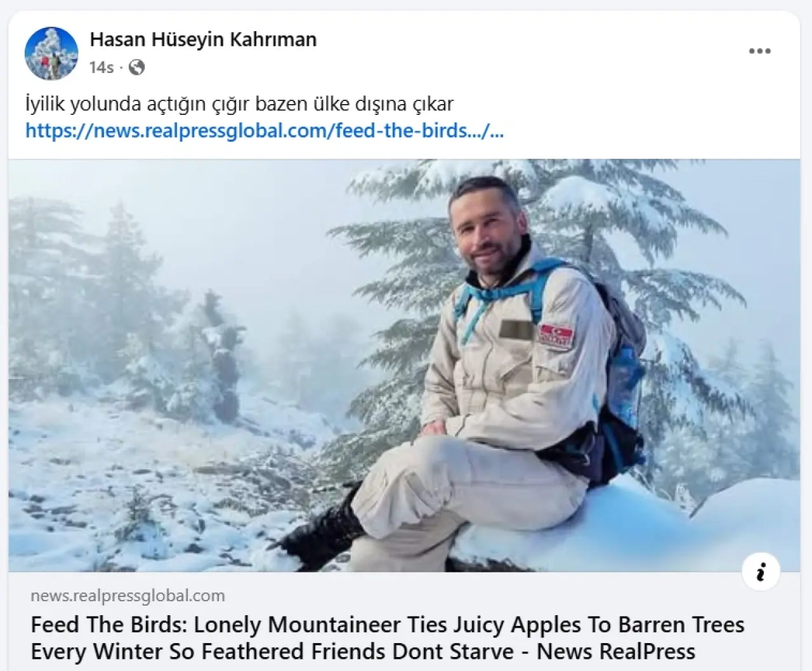The image size is (812, 671).
Task: Click the black boot in the snow
Action: (320, 533)
